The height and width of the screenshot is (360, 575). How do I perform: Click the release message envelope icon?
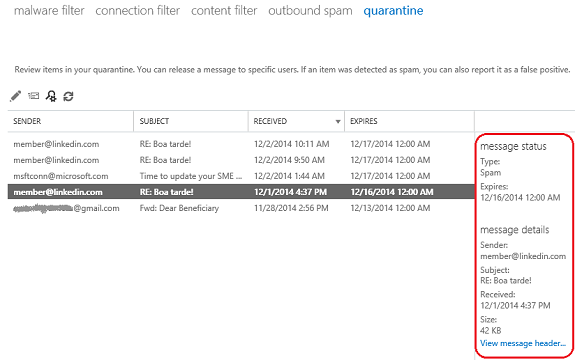click(33, 96)
